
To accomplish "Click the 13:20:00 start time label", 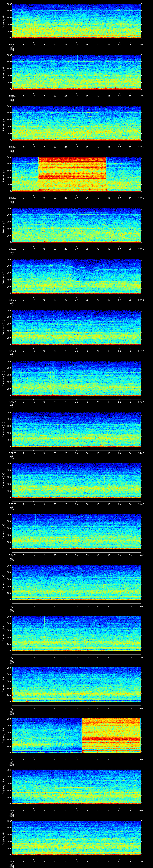I will pyautogui.click(x=12, y=351).
